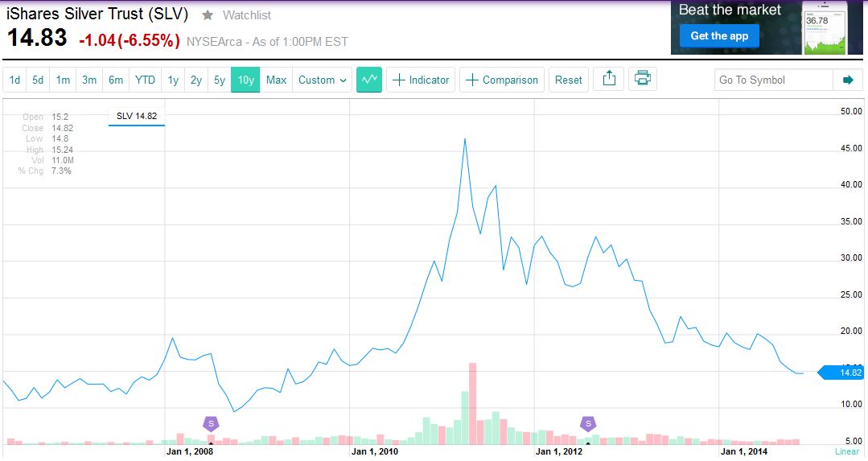Click the share chart icon
Screen dimensions: 868x461
(x=609, y=80)
